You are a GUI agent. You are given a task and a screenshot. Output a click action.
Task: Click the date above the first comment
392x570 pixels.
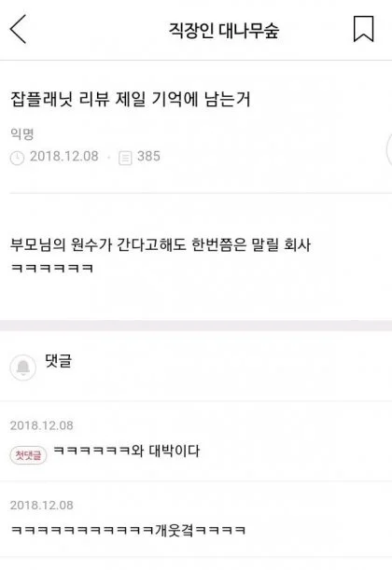42,425
